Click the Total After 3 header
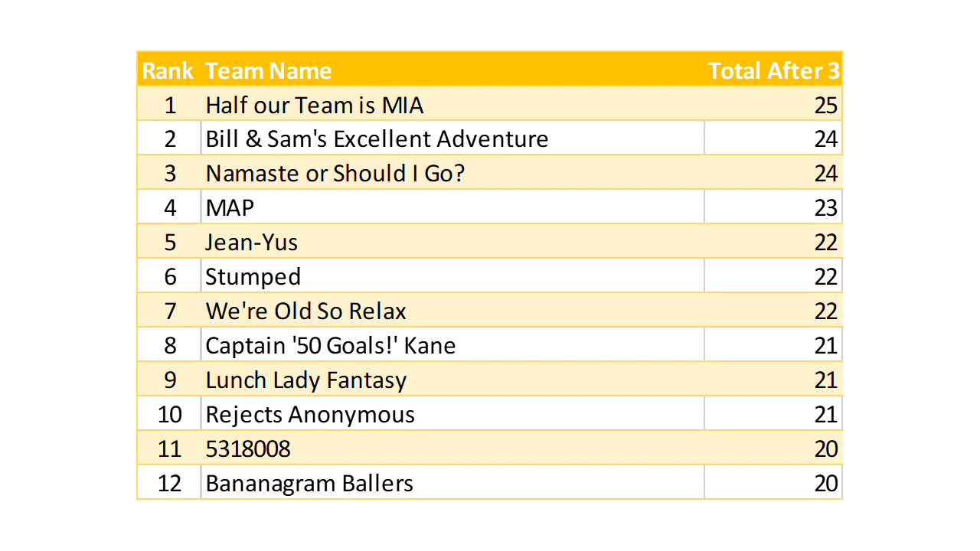Viewport: 980px width, 551px height. tap(773, 70)
